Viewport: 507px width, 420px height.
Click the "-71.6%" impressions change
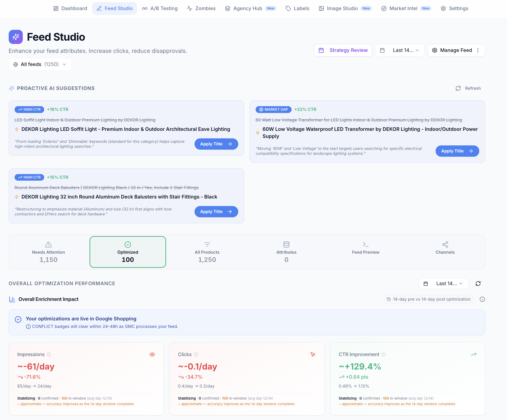[32, 377]
